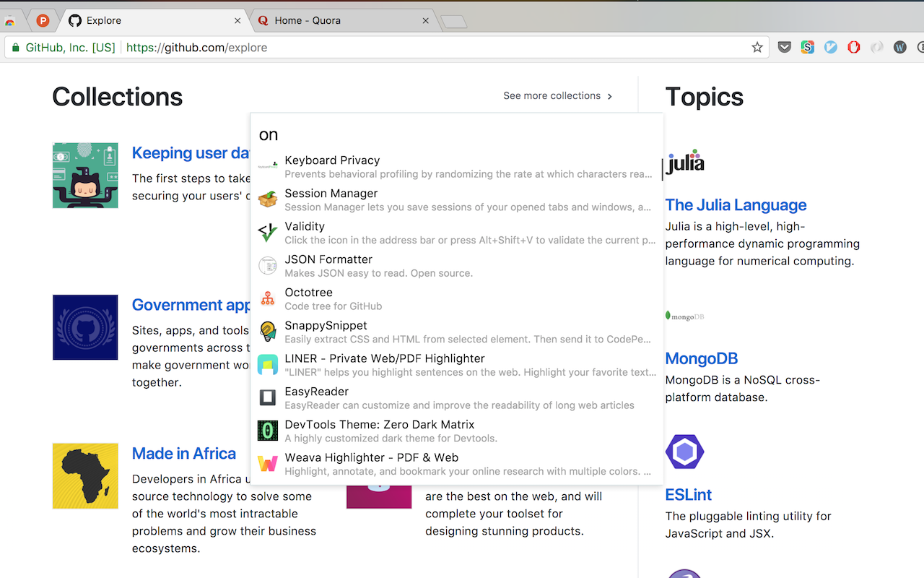This screenshot has height=578, width=924.
Task: Open JSON Formatter in the list
Action: click(x=456, y=266)
